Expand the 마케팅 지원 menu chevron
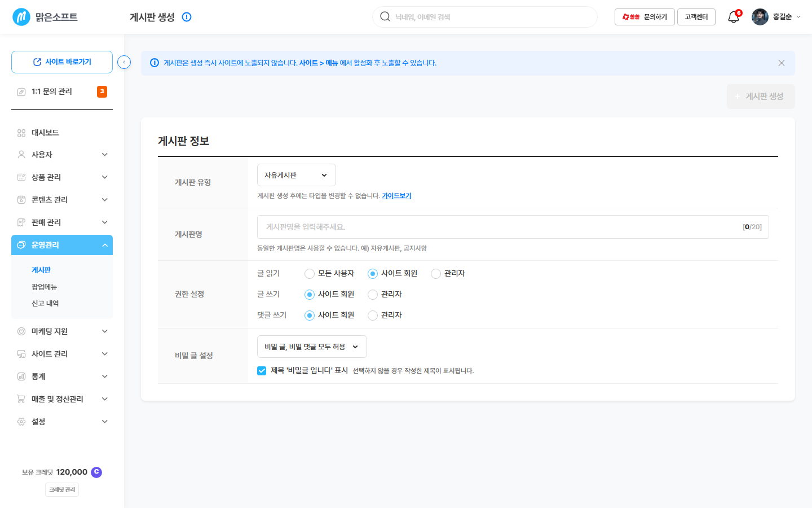Image resolution: width=812 pixels, height=508 pixels. [x=105, y=331]
